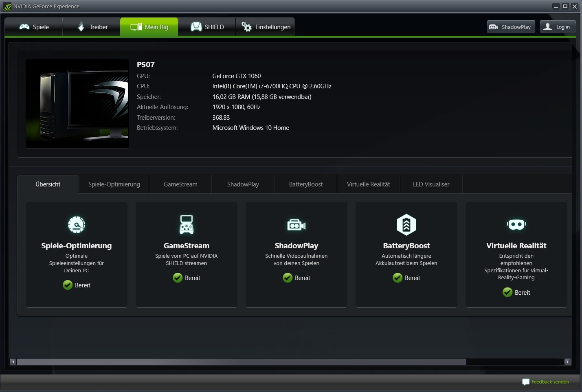Click the ShadowPlay card title
The height and width of the screenshot is (392, 582).
click(x=296, y=245)
